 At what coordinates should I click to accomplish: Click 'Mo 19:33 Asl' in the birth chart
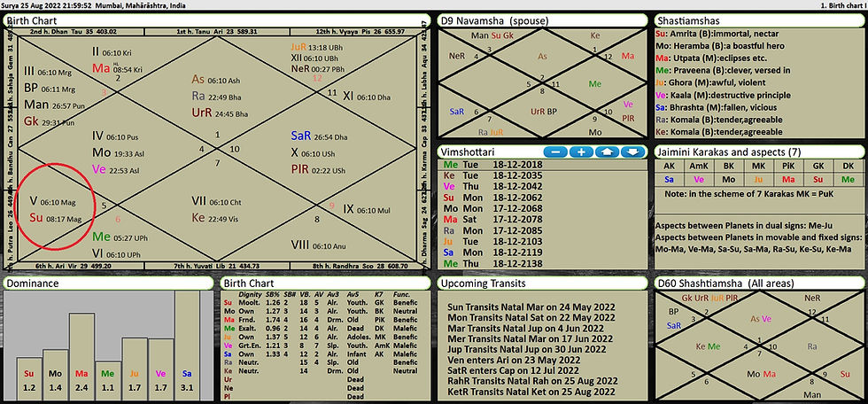[x=116, y=152]
